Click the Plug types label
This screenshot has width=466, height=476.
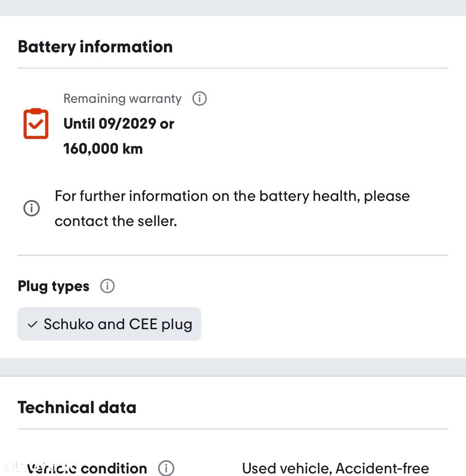53,286
